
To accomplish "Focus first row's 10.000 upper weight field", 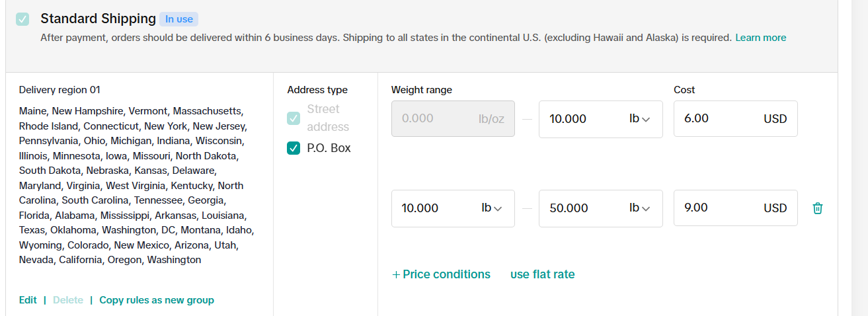I will (578, 119).
